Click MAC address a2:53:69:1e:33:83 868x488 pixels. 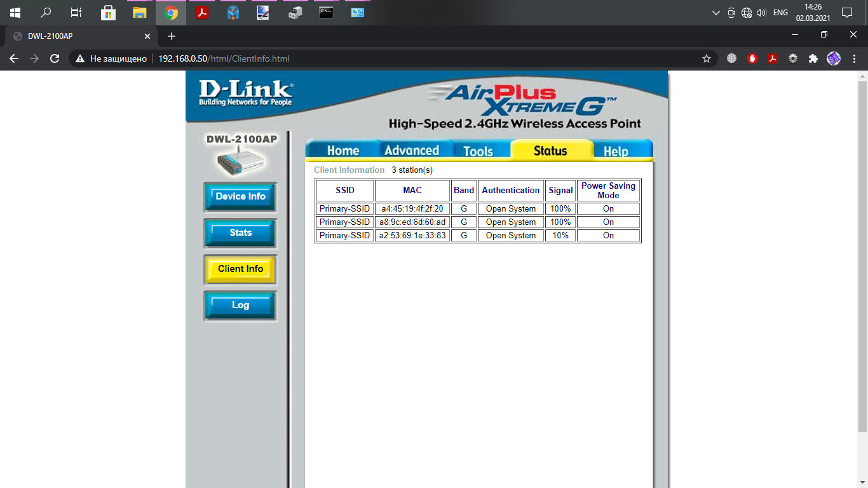click(x=412, y=235)
